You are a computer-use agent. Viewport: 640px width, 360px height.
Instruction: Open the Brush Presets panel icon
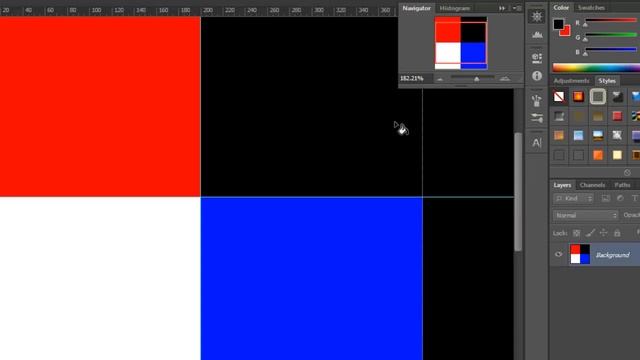[x=537, y=100]
